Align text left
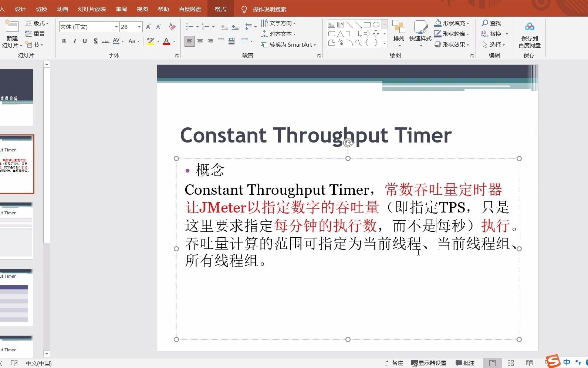The image size is (588, 368). (x=190, y=41)
